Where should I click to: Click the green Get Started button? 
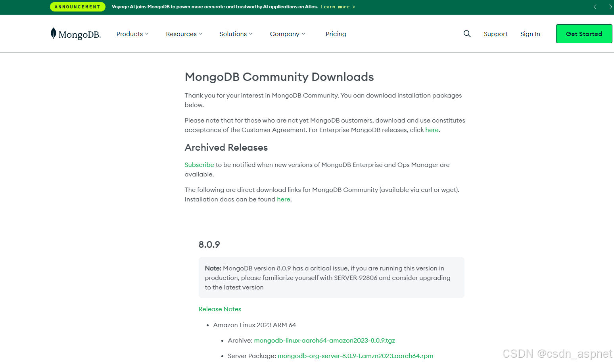584,34
